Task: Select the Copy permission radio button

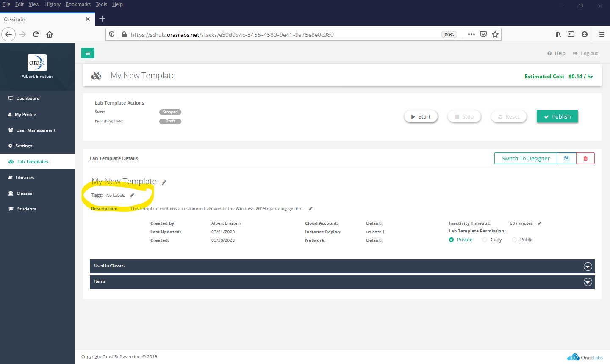Action: [485, 240]
